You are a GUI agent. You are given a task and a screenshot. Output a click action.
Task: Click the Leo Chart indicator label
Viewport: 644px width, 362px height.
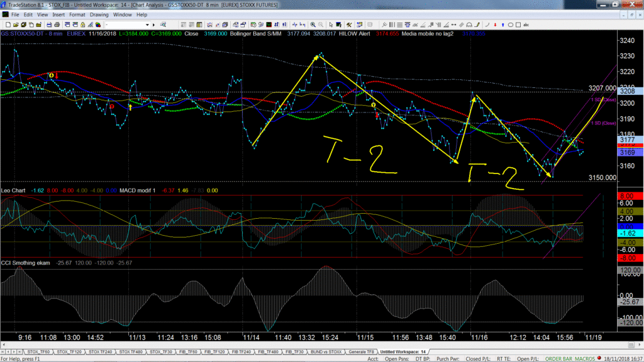point(13,190)
